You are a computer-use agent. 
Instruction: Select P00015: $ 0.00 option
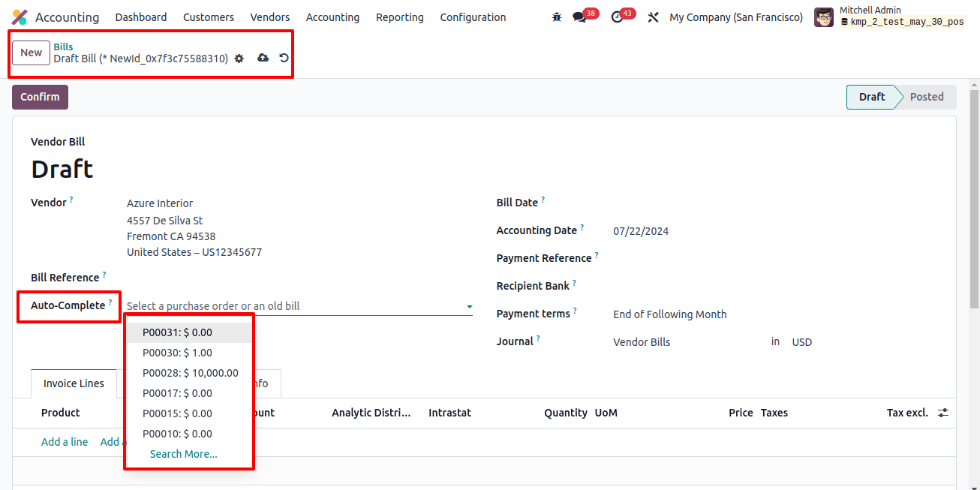coord(189,413)
